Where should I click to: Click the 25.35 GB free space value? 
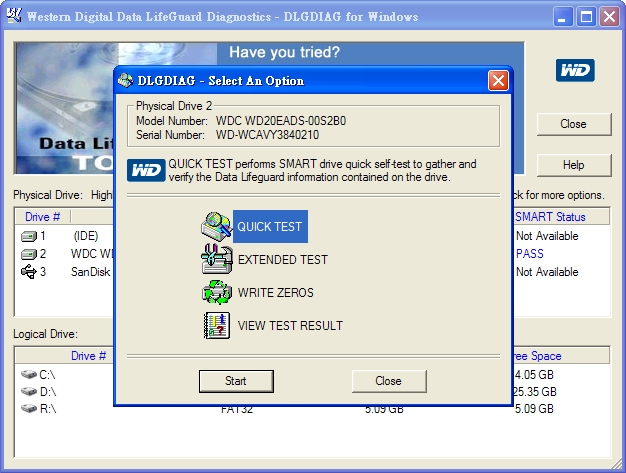[534, 392]
